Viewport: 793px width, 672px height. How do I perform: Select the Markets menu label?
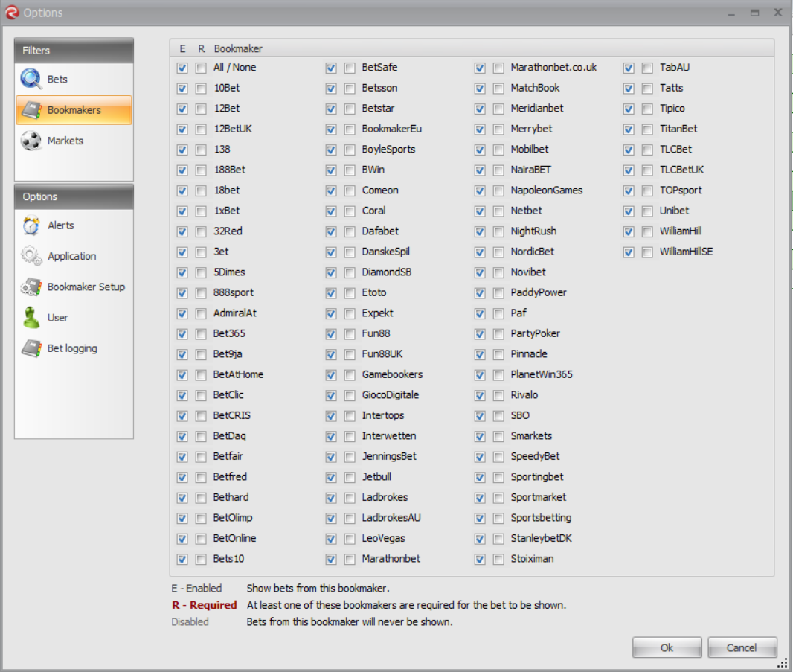click(x=65, y=141)
